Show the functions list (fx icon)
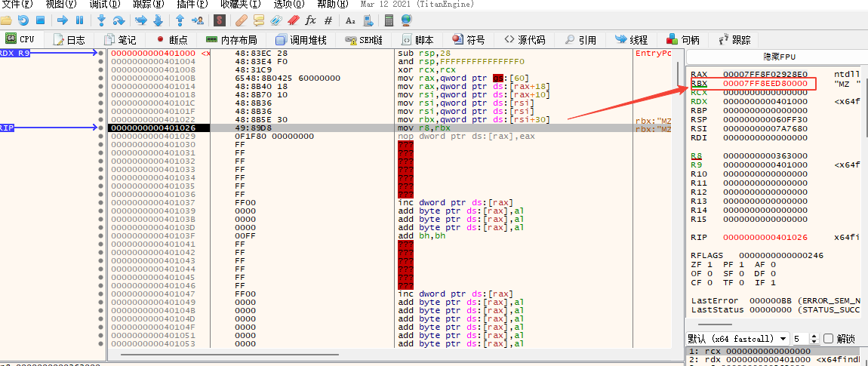The height and width of the screenshot is (366, 868). tap(310, 20)
